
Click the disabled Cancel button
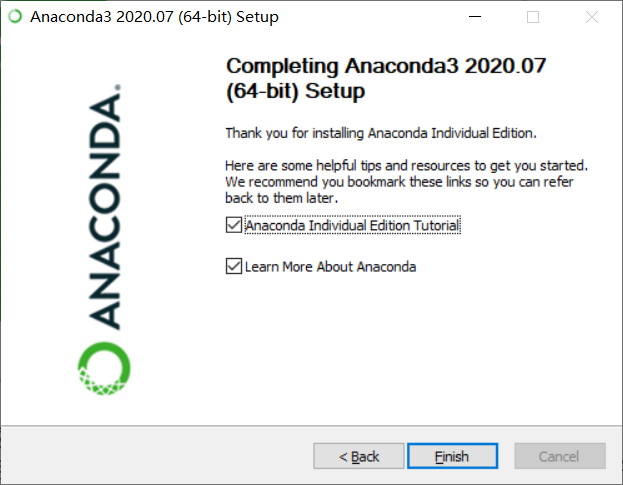point(560,456)
